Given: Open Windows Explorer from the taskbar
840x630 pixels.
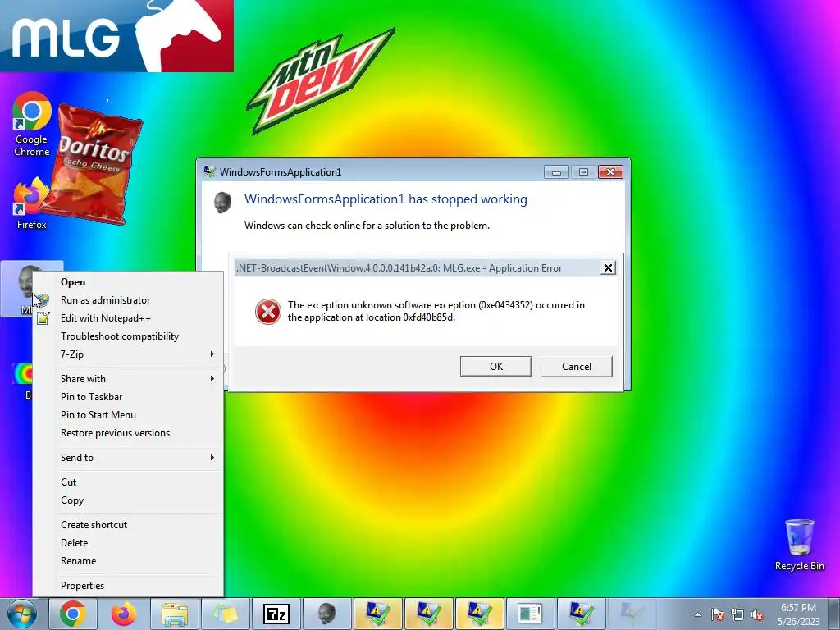Looking at the screenshot, I should point(175,614).
